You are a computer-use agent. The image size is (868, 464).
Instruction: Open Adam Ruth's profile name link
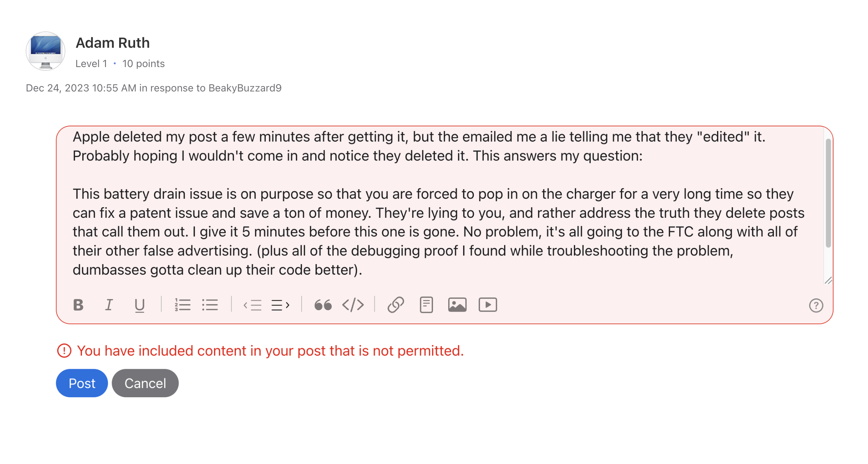113,43
